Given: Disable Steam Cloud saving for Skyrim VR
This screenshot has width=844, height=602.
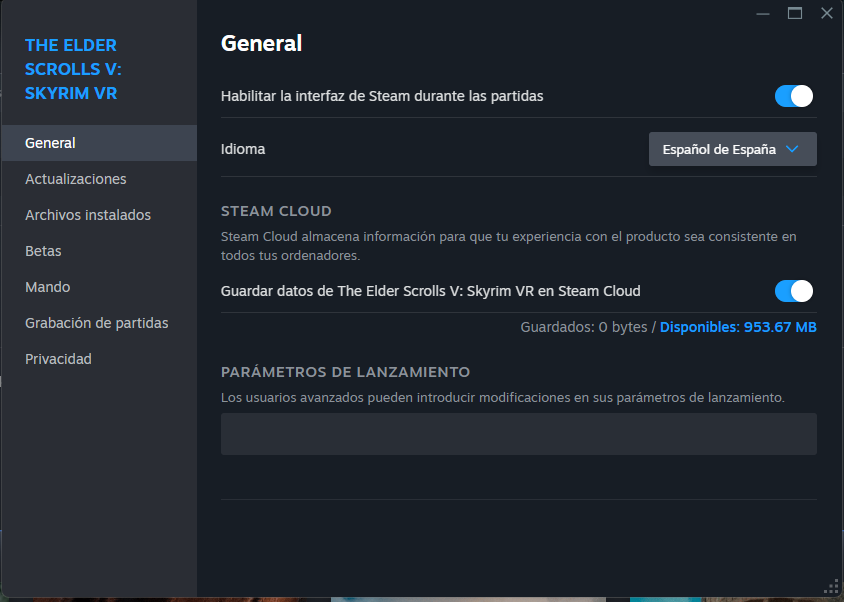Looking at the screenshot, I should (x=793, y=291).
